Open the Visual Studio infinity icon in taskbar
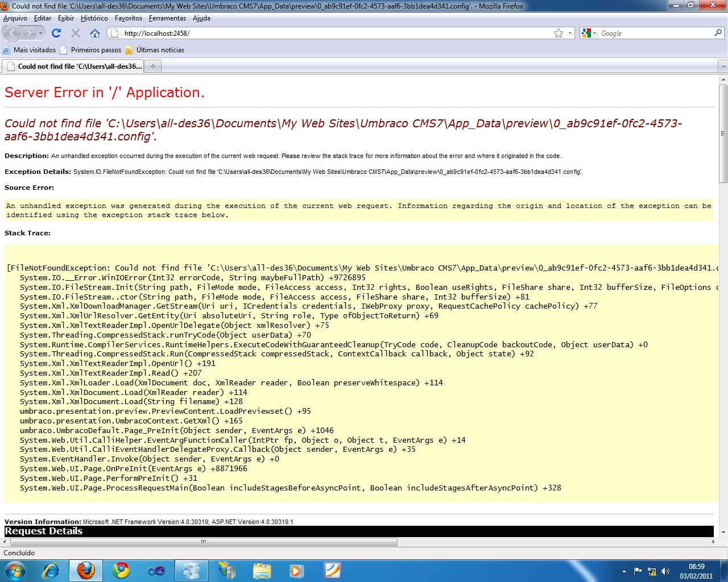Image resolution: width=728 pixels, height=582 pixels. (x=156, y=570)
